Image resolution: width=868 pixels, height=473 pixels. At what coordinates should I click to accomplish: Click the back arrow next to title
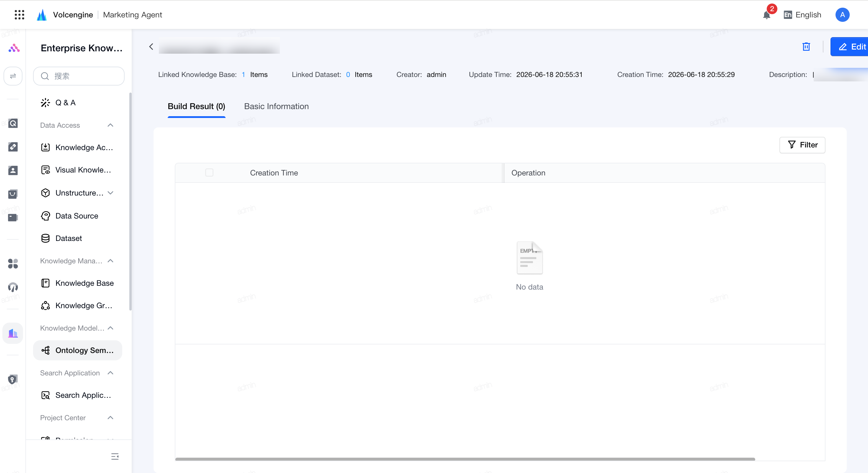151,47
